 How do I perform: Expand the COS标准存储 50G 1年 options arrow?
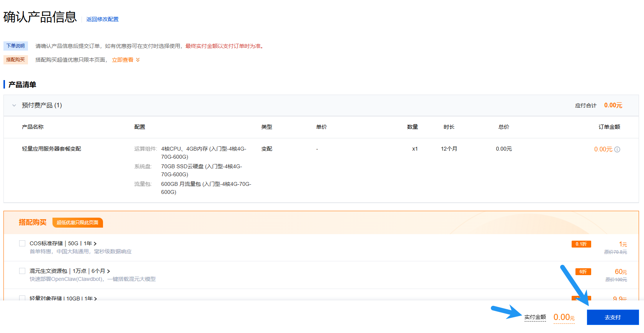click(x=95, y=244)
